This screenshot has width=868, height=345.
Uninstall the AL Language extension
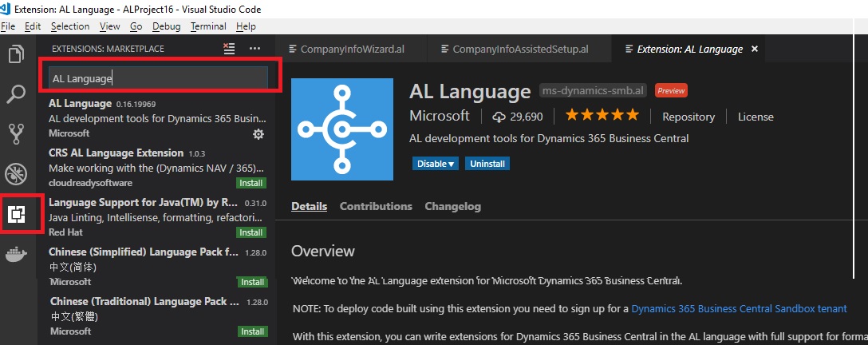488,164
